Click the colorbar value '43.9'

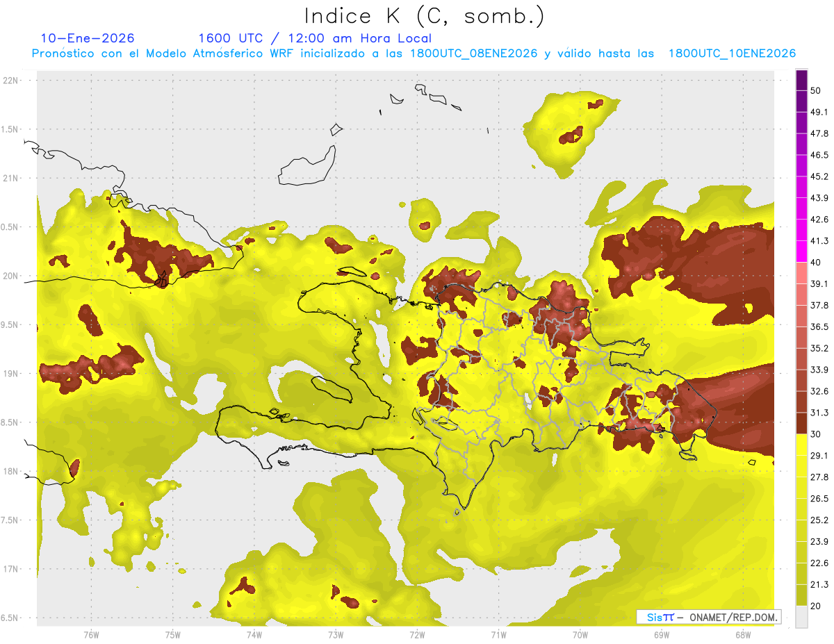[819, 198]
